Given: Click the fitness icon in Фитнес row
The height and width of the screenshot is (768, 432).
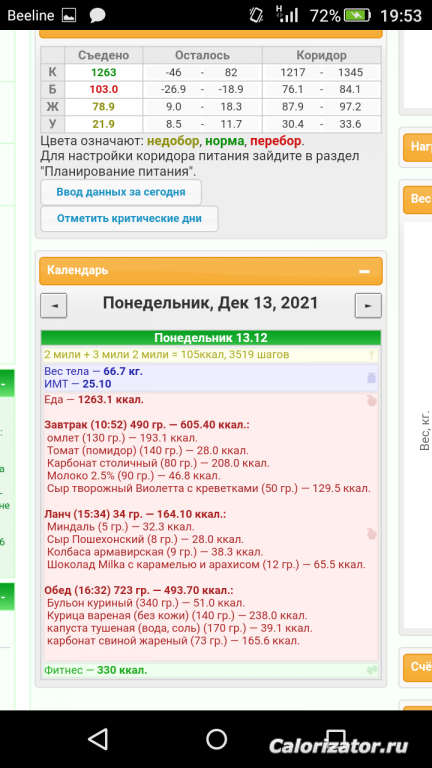Looking at the screenshot, I should 372,670.
